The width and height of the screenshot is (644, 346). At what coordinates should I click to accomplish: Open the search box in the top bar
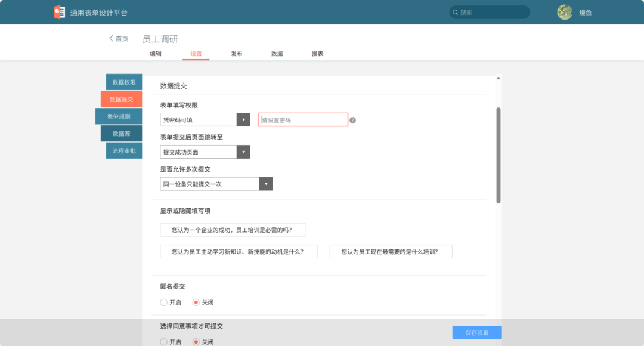[x=489, y=12]
